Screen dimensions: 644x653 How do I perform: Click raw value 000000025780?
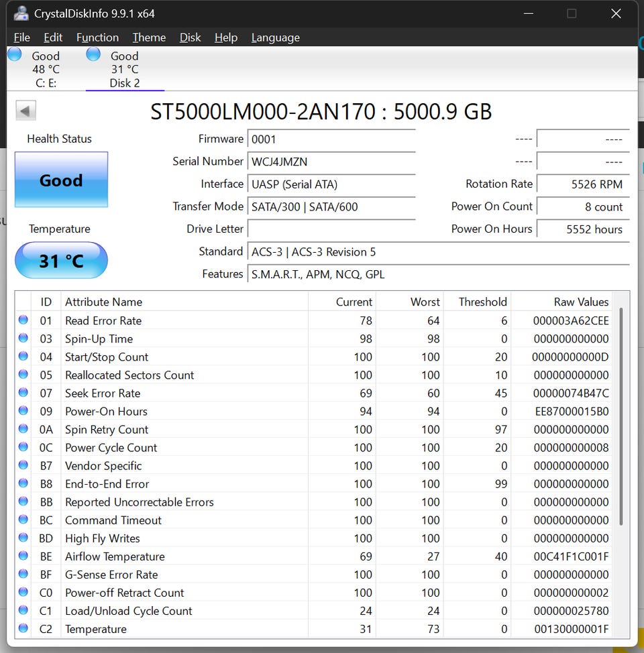(571, 611)
